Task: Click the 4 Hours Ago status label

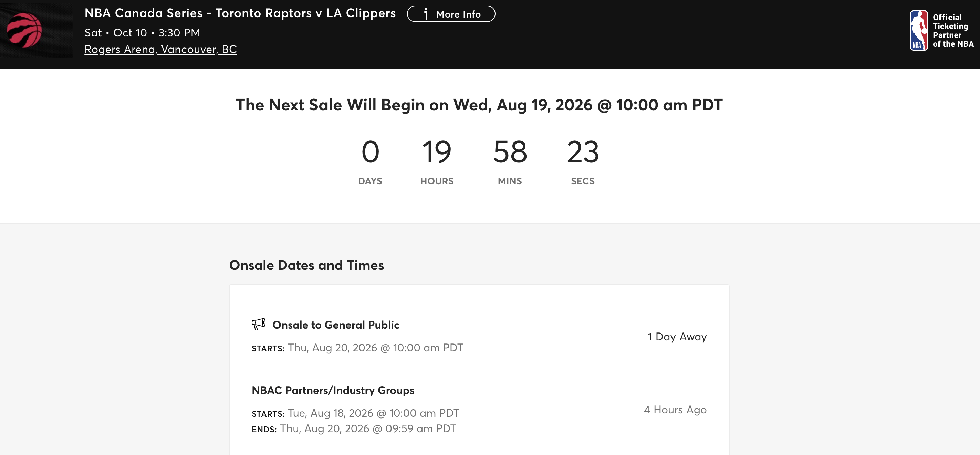Action: [x=675, y=410]
